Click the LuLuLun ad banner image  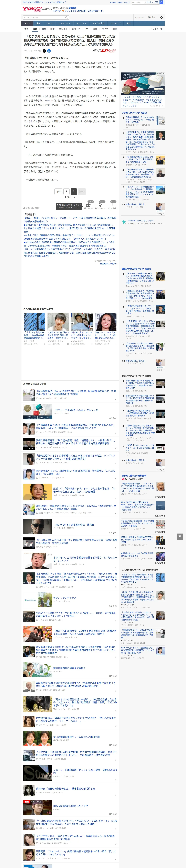tap(143, 84)
